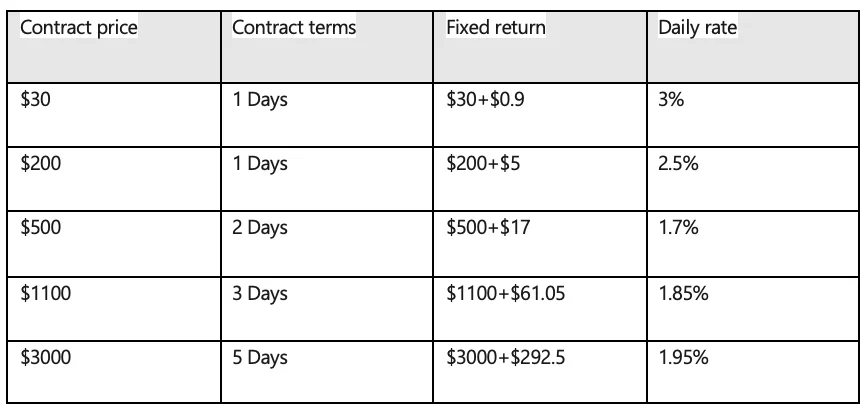Image resolution: width=868 pixels, height=410 pixels.
Task: Click the Contract price header cell
Action: click(78, 28)
